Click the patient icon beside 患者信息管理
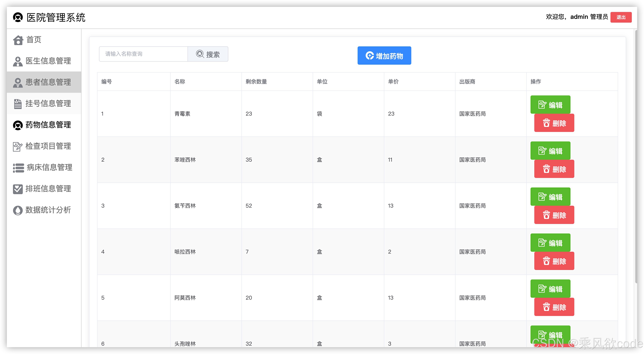This screenshot has width=644, height=354. [18, 82]
